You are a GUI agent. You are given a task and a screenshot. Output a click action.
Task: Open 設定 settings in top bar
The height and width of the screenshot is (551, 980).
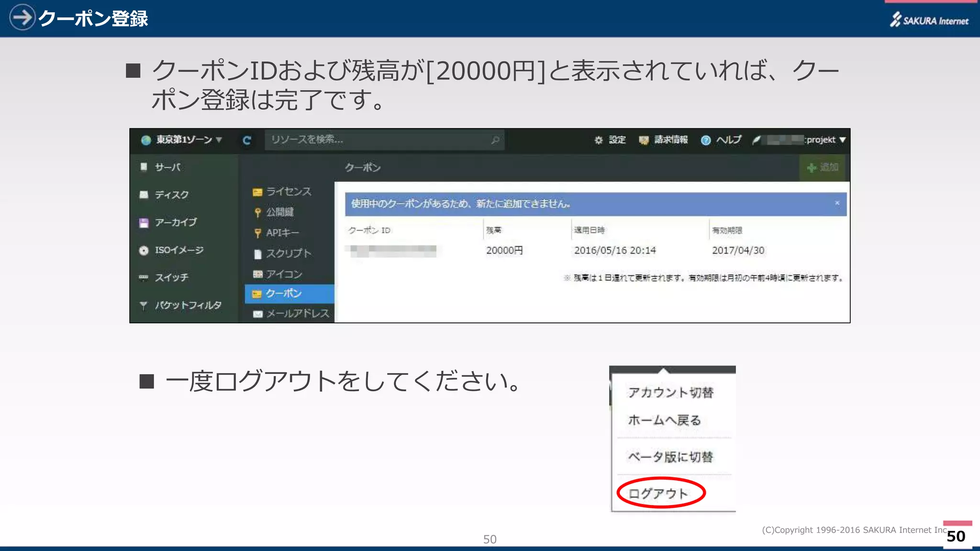coord(610,140)
